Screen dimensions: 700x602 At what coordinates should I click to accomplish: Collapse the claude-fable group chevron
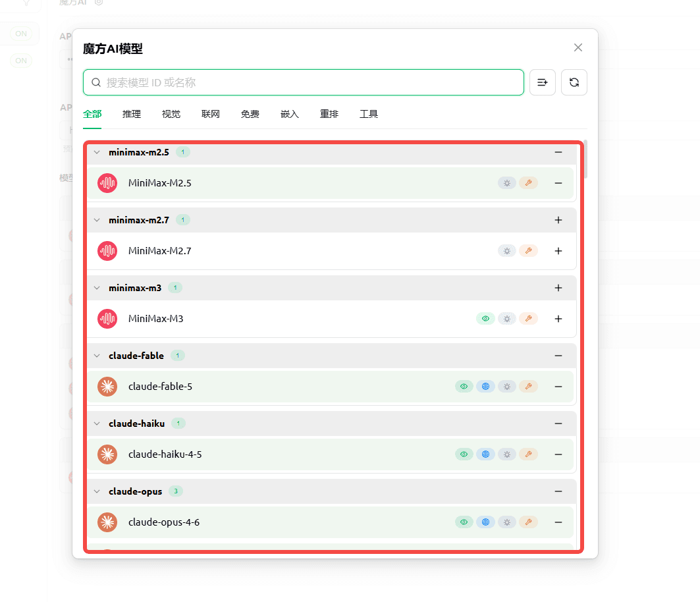pyautogui.click(x=97, y=356)
